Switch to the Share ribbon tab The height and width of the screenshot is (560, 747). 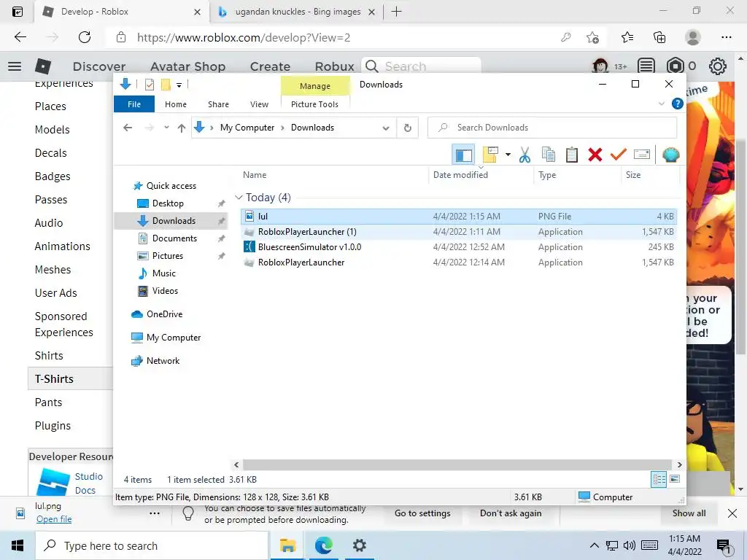click(218, 104)
